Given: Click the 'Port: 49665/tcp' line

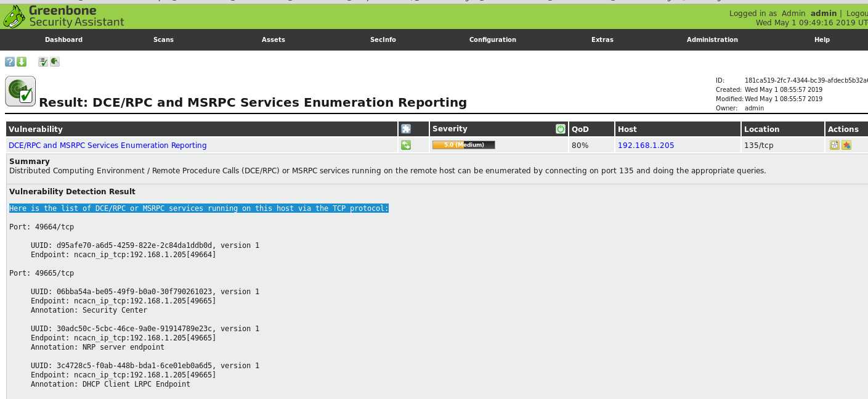Looking at the screenshot, I should (x=41, y=273).
